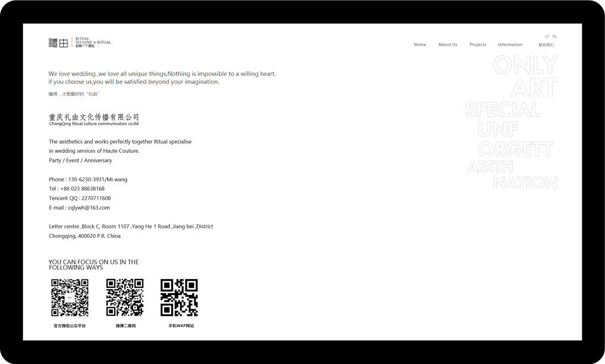The image size is (605, 364).
Task: Click the 官方微信公众平台 caption
Action: pyautogui.click(x=70, y=326)
